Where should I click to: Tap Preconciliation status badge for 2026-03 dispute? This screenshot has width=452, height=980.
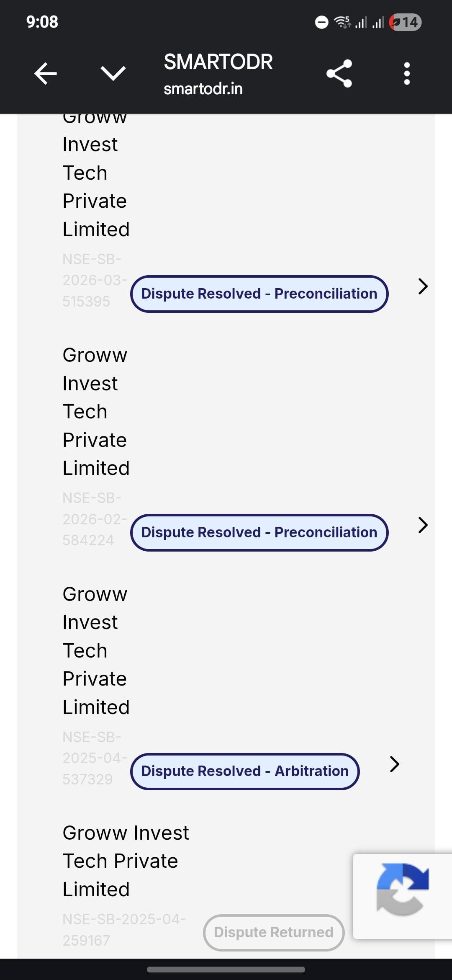259,294
